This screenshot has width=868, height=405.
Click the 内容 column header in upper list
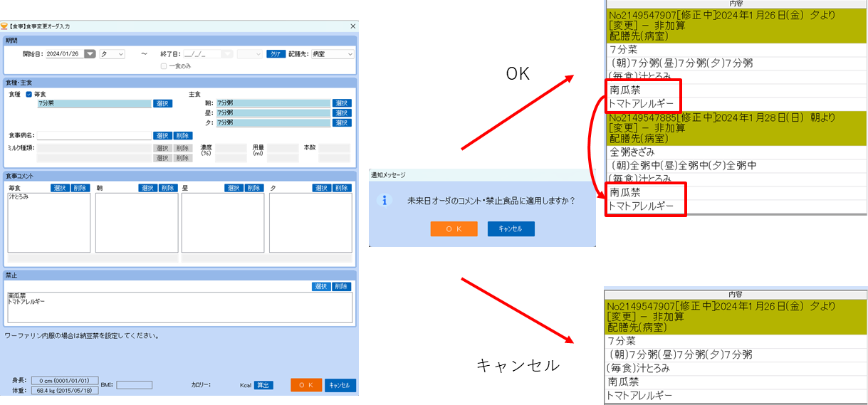[736, 4]
